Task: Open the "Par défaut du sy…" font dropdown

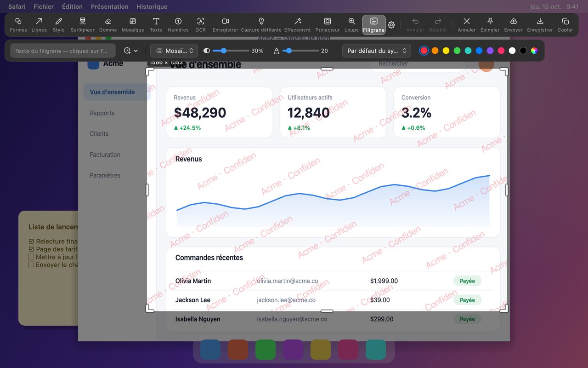Action: (377, 51)
